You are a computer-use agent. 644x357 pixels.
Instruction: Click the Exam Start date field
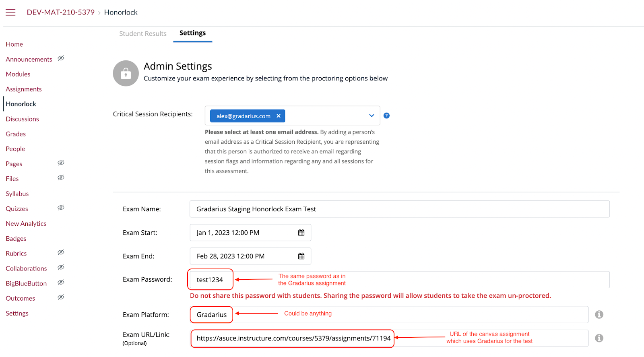[250, 233]
